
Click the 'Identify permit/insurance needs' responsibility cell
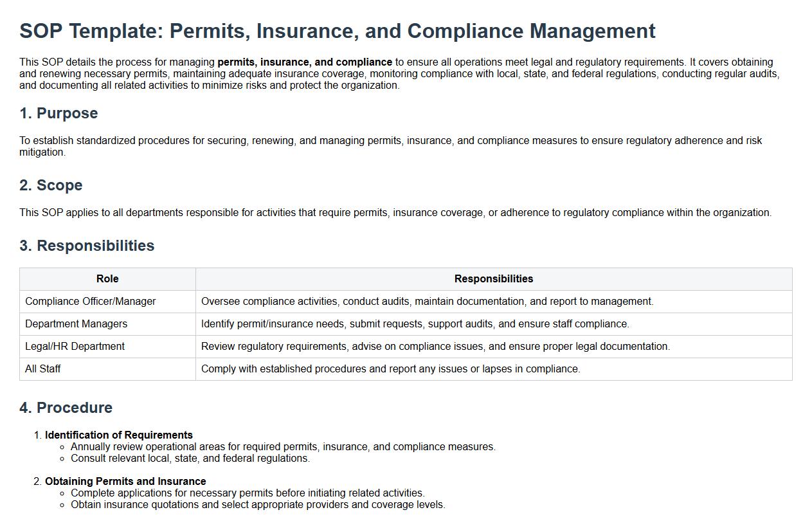point(415,324)
